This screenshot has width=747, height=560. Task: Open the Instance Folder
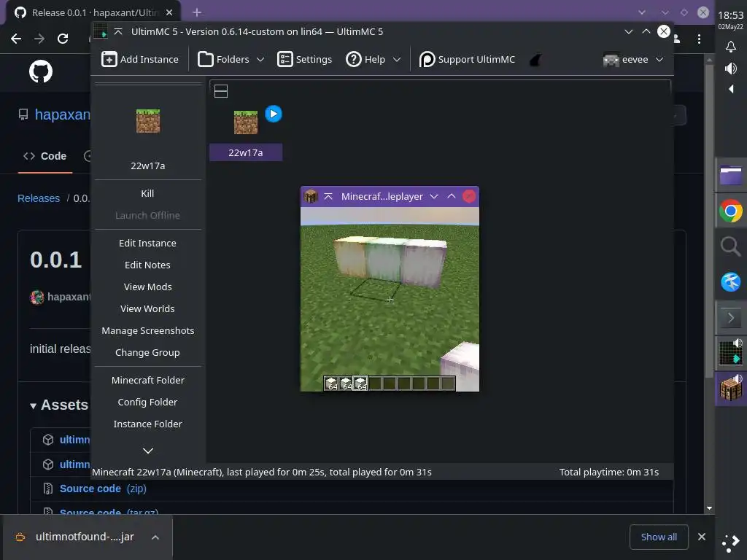(x=147, y=424)
